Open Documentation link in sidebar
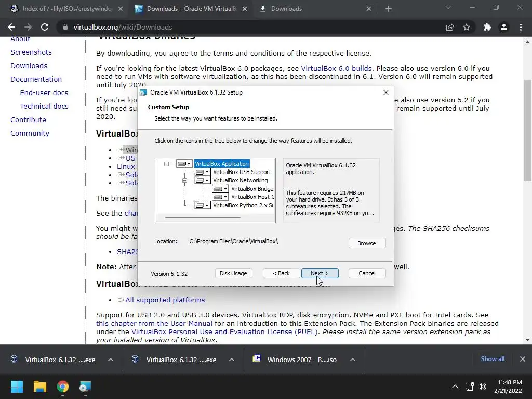This screenshot has height=399, width=532. pos(36,79)
